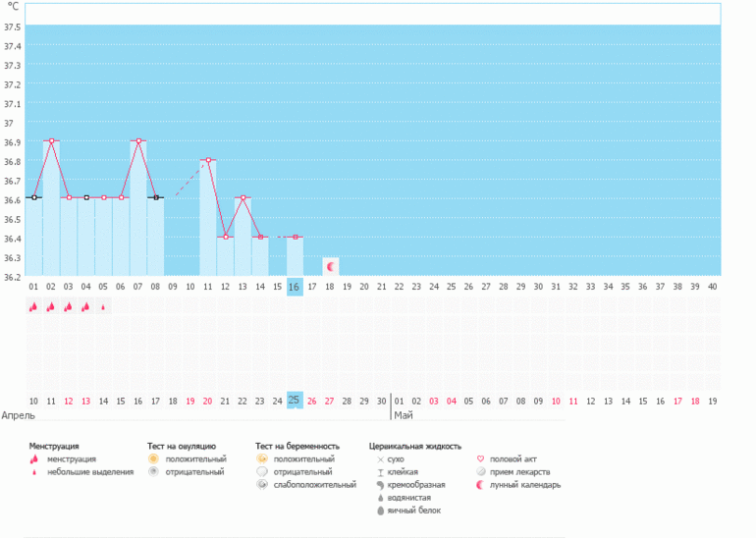
Task: Click the menstruation icon under cycle day 01
Action: point(33,306)
